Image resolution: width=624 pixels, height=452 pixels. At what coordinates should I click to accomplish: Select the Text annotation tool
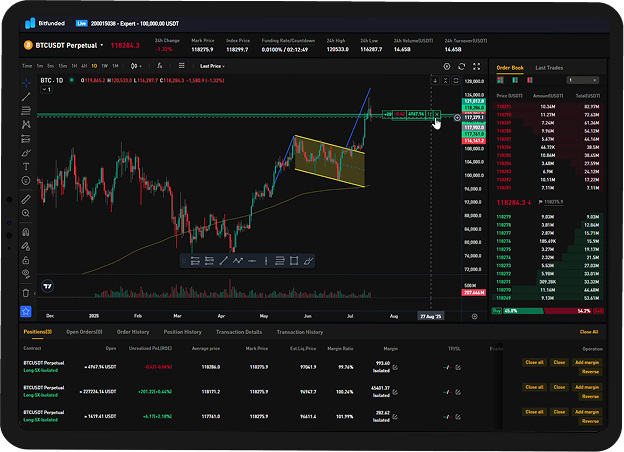click(x=26, y=167)
